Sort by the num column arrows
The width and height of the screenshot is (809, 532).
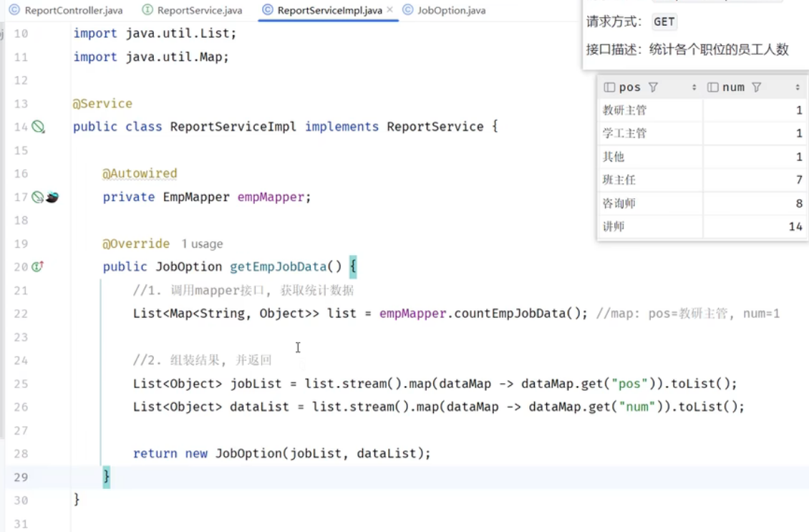(x=797, y=87)
